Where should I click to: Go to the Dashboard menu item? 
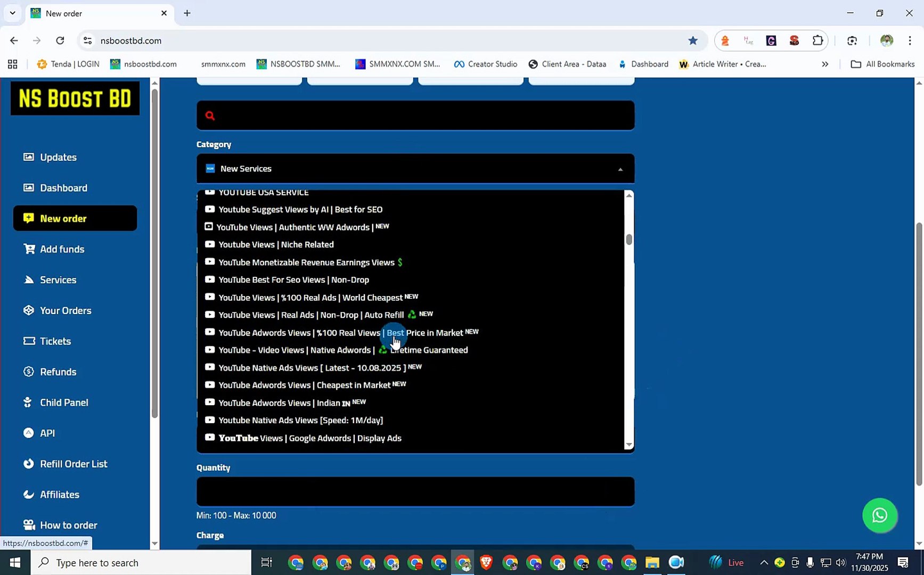point(63,188)
